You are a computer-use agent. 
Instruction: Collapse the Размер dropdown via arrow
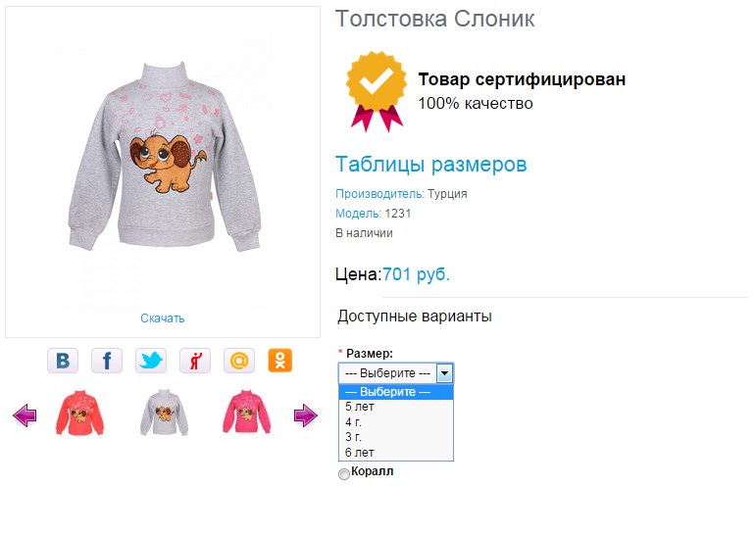[444, 373]
